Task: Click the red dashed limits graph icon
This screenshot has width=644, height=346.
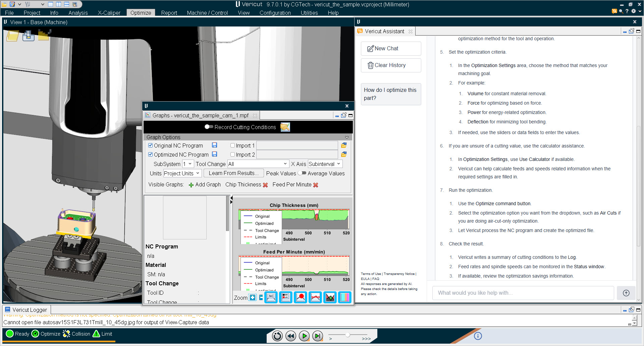Action: [x=315, y=297]
